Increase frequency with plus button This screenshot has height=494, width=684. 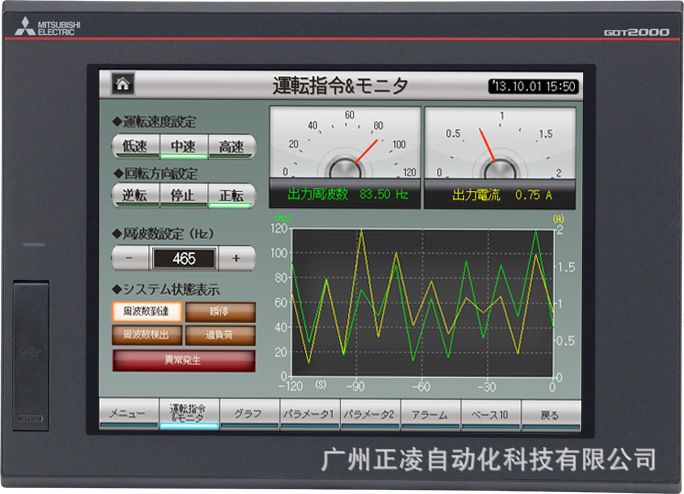point(236,258)
